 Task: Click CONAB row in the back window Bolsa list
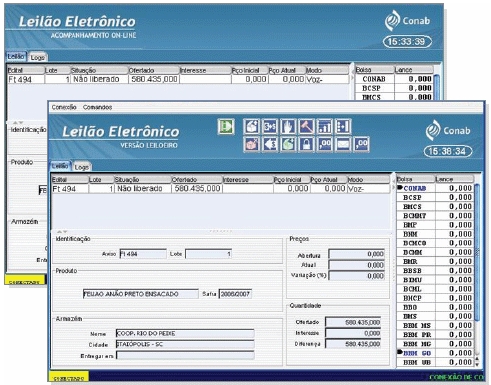pos(394,79)
